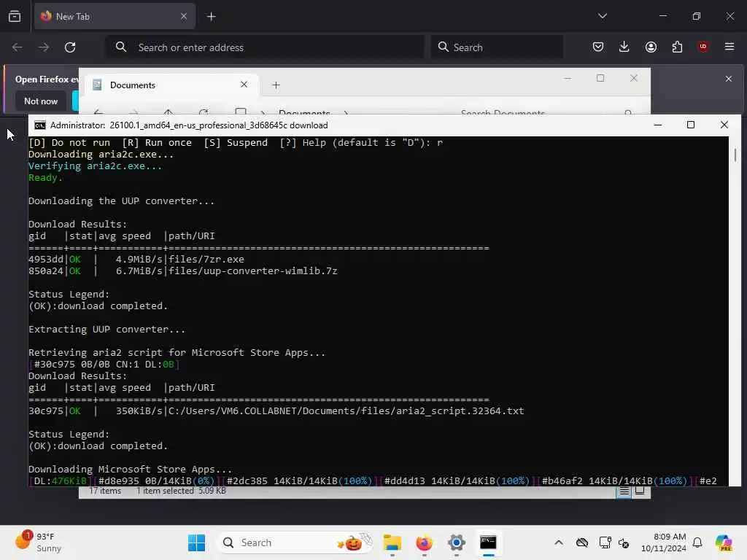Close the New Tab tab
Viewport: 747px width, 560px height.
pyautogui.click(x=184, y=16)
